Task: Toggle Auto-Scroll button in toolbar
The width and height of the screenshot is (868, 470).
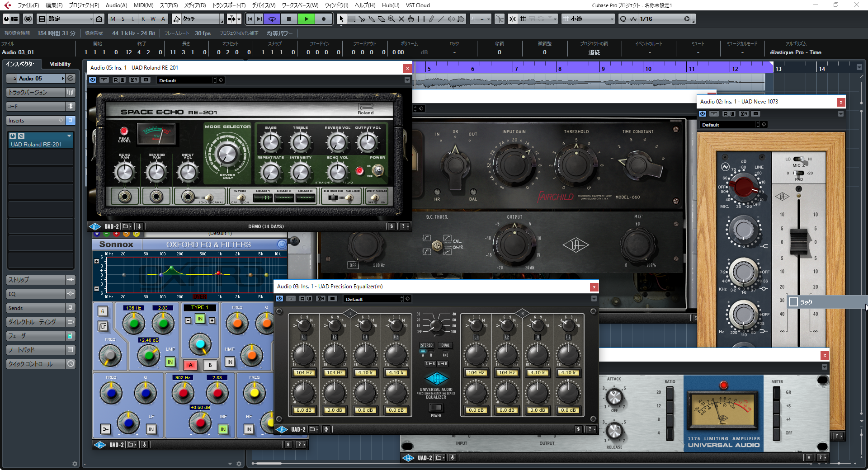Action: [232, 19]
